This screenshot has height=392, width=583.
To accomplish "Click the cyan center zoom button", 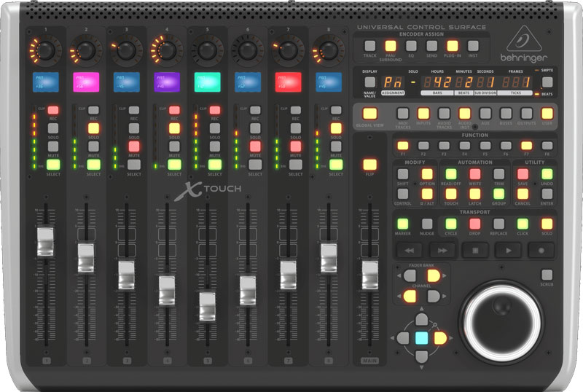I will [422, 338].
